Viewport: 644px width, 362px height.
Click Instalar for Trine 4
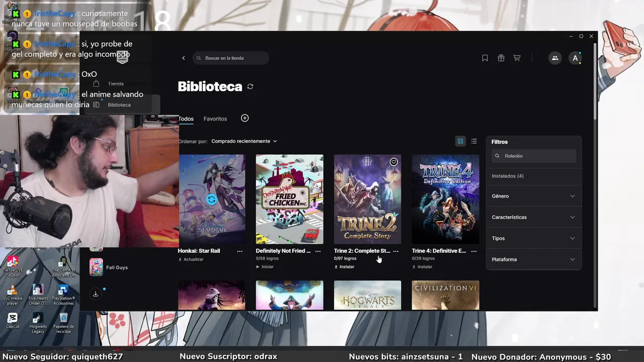[x=422, y=267]
